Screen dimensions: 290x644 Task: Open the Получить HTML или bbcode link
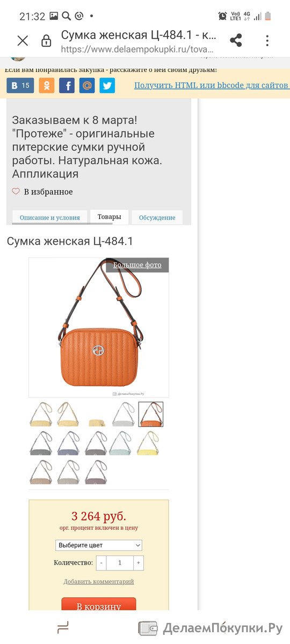click(x=212, y=85)
